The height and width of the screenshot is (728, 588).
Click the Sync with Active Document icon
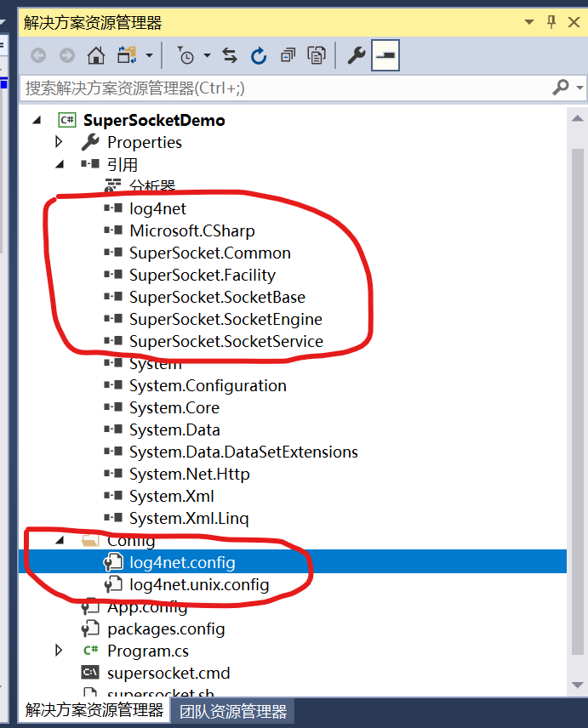point(229,54)
